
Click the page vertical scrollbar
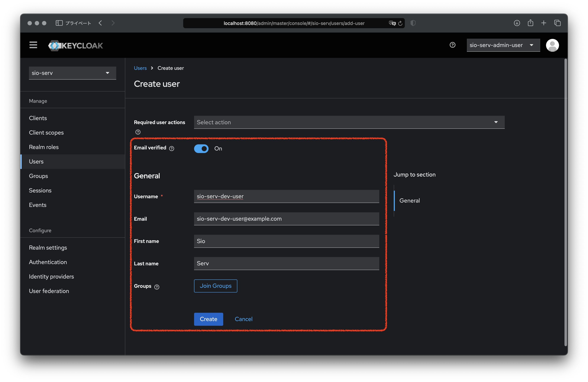tap(566, 202)
